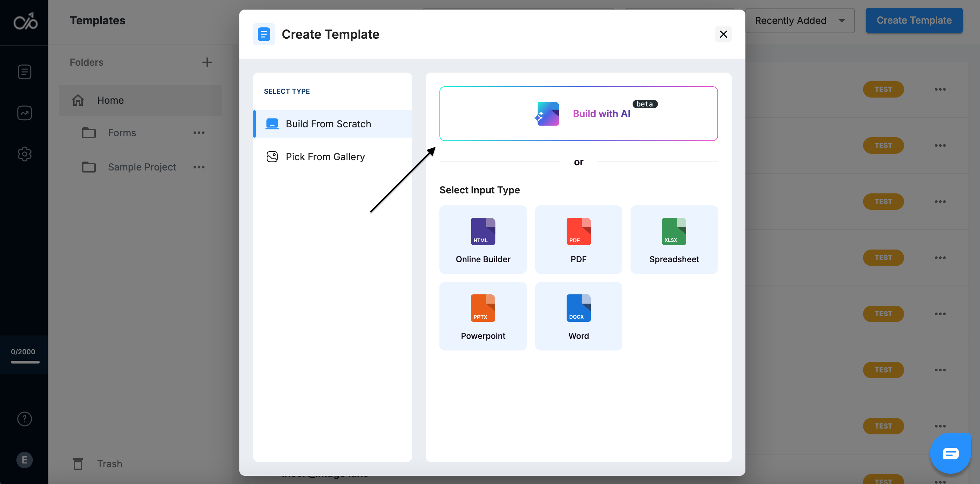
Task: Click the Build with AI beta button
Action: (x=578, y=114)
